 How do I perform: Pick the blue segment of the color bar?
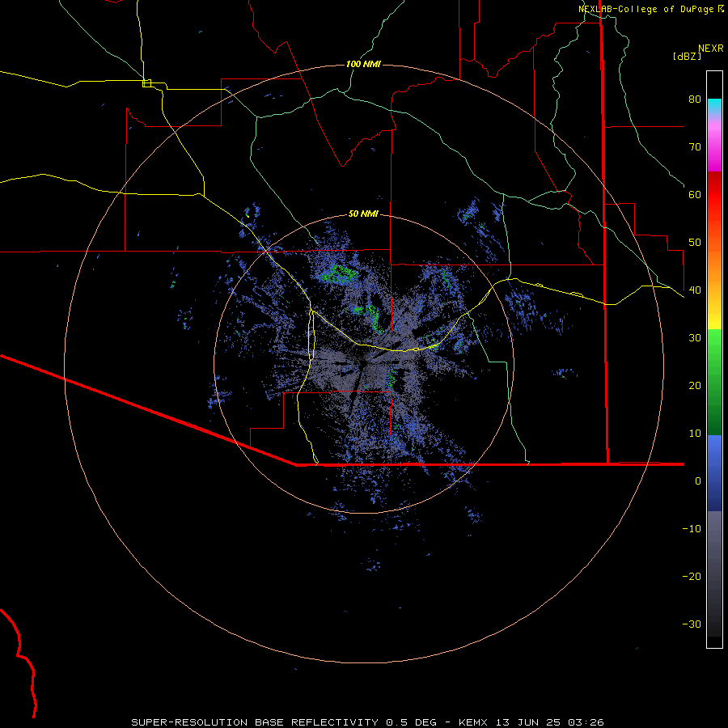click(x=714, y=473)
